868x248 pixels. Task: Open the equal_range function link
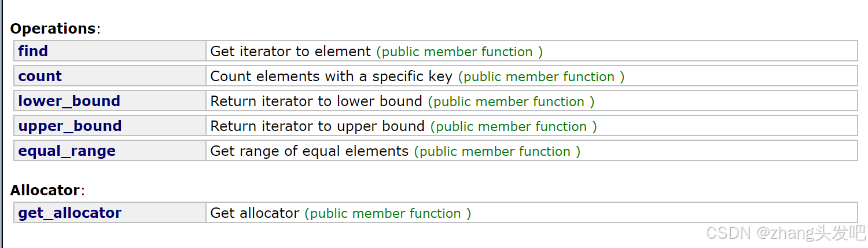pos(67,151)
